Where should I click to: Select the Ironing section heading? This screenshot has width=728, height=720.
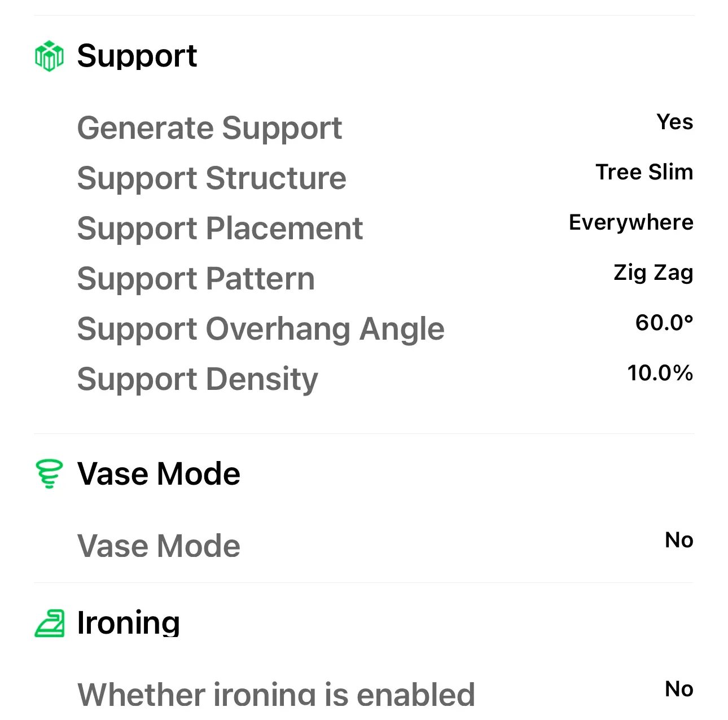click(x=129, y=622)
